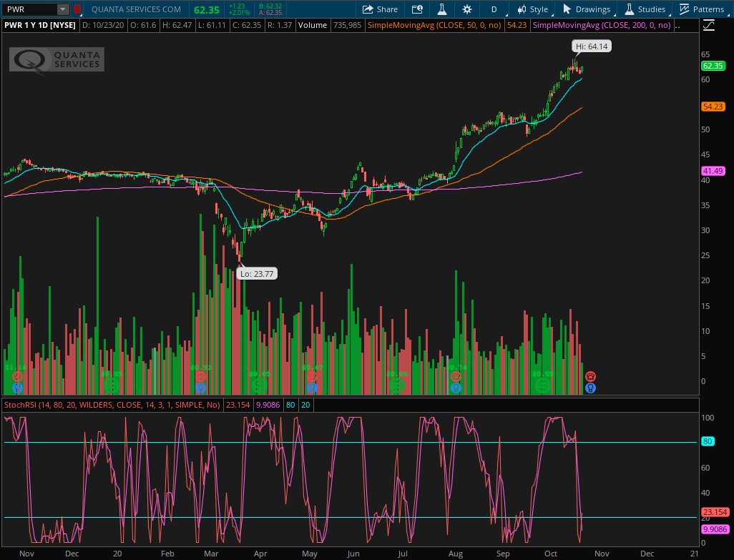Screen dimensions: 734x560
Task: Expand hidden studies with the '..' indicator
Action: (x=677, y=25)
